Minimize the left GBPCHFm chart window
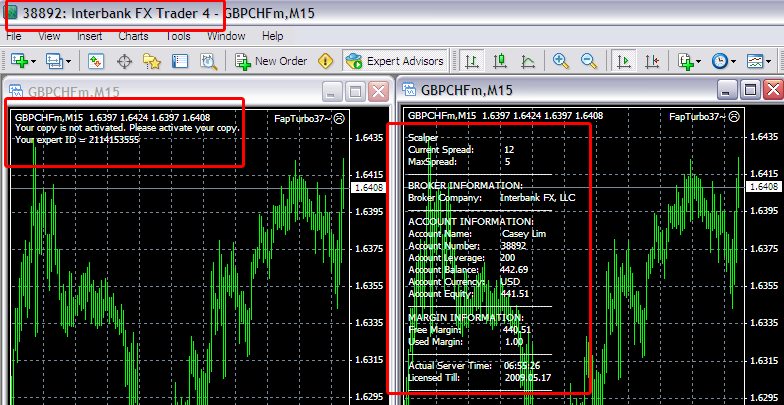Viewport: 784px width, 405px height. [x=331, y=92]
